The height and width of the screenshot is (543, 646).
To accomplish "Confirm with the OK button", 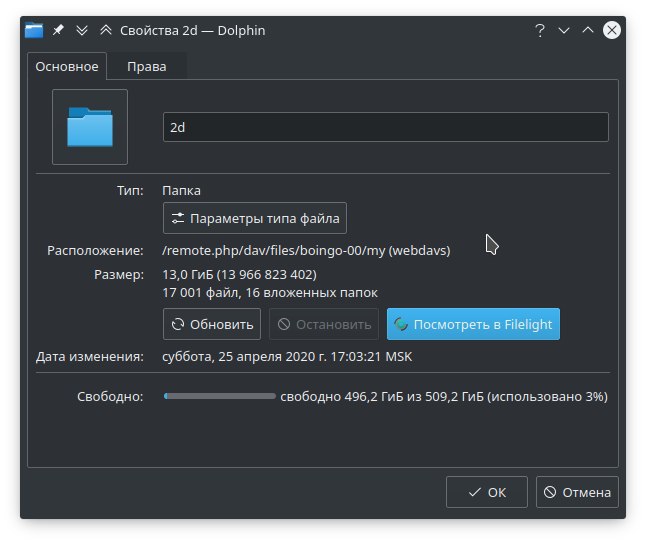I will coord(487,492).
